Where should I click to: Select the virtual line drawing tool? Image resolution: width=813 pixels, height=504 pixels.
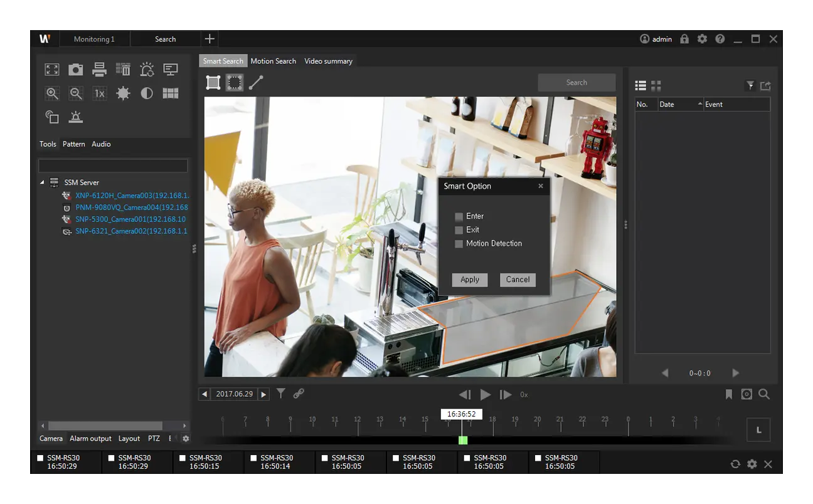click(256, 82)
